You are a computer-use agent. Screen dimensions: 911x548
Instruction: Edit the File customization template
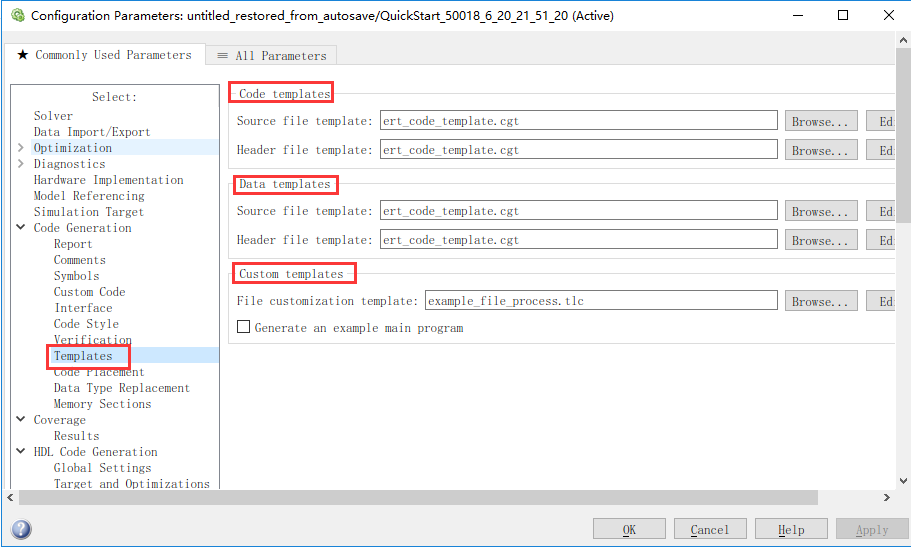[x=880, y=302]
